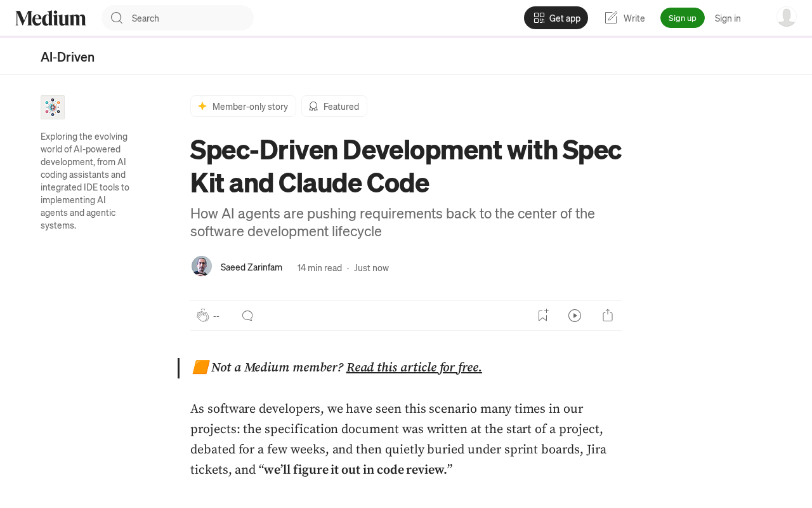The width and height of the screenshot is (812, 508).
Task: Share the article using share icon
Action: [x=608, y=315]
